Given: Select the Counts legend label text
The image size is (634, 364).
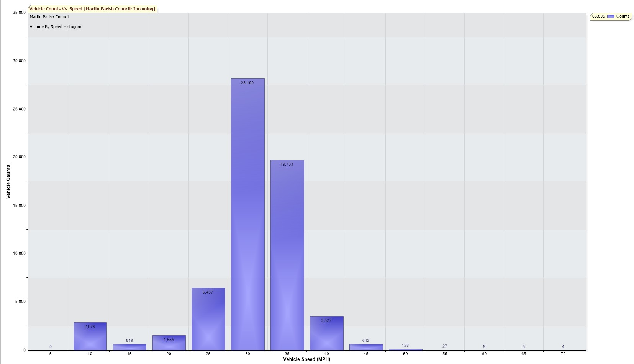Looking at the screenshot, I should pos(623,16).
